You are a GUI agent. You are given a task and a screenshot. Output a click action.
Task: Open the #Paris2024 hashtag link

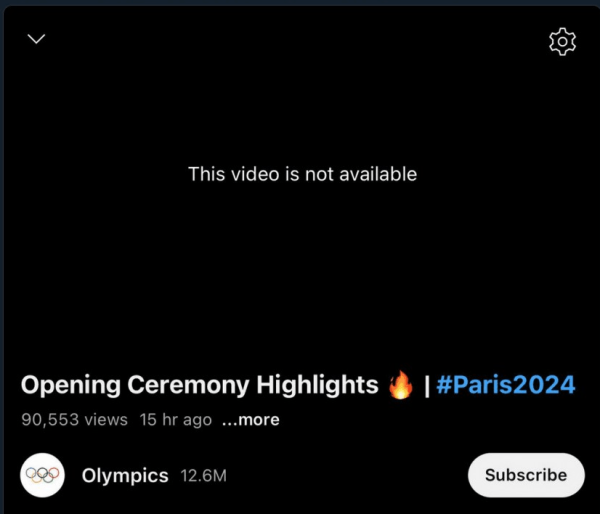point(505,385)
